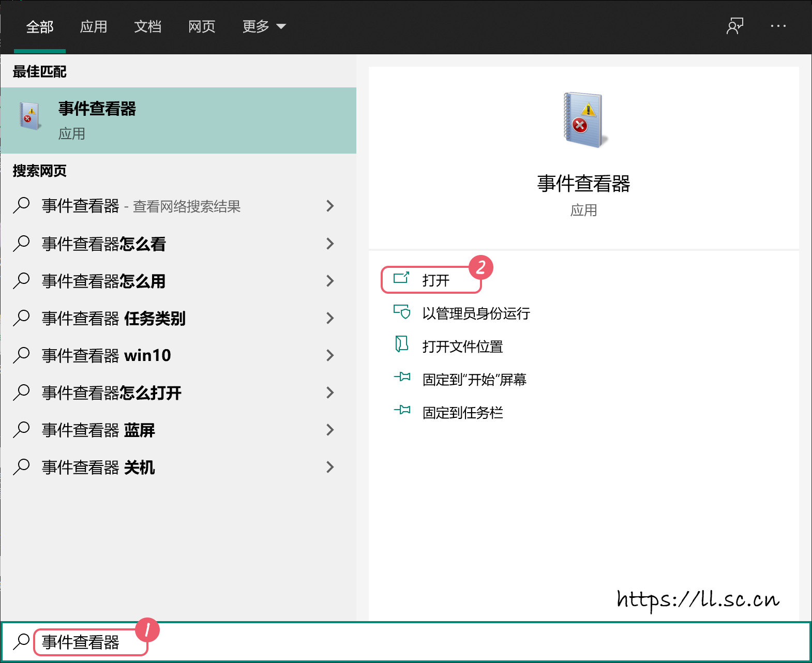Select the 网页 tab

pyautogui.click(x=202, y=26)
